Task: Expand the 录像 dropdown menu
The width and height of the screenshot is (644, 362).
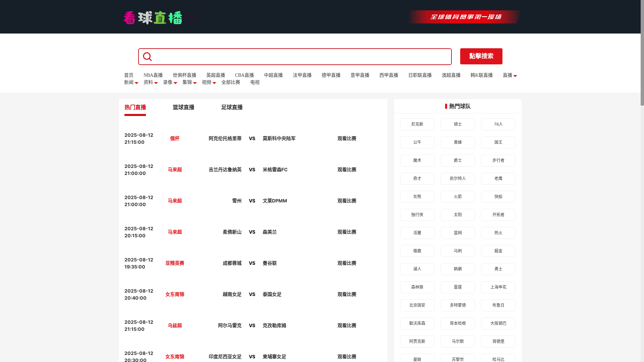Action: click(170, 82)
